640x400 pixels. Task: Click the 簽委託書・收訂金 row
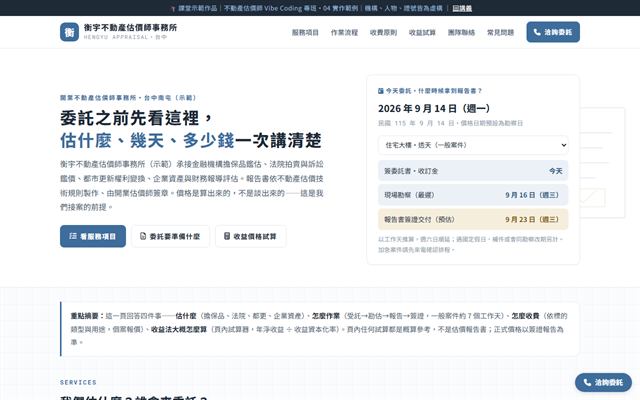[473, 171]
